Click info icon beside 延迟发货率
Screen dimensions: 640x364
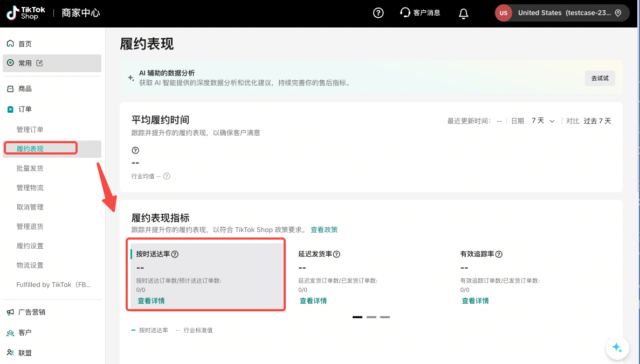(336, 254)
